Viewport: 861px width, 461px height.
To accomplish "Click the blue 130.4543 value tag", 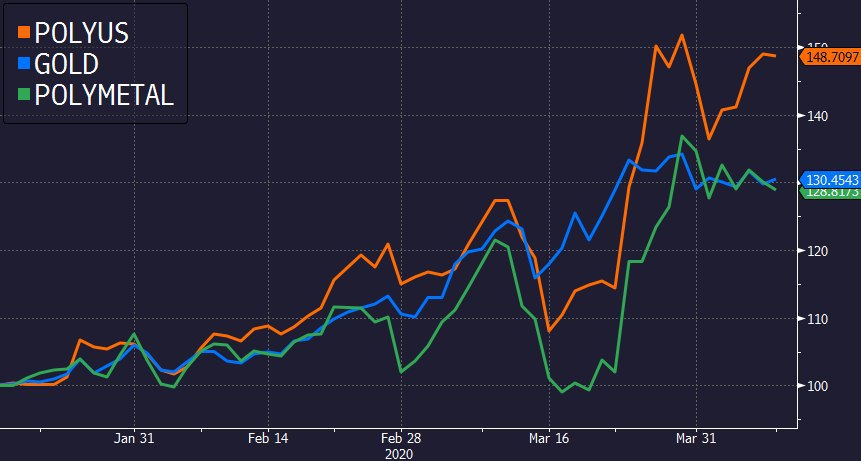I will coord(830,179).
